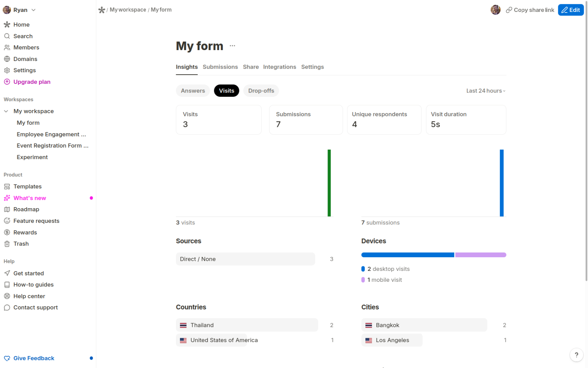
Task: Click the user avatar in the top bar
Action: pos(496,10)
